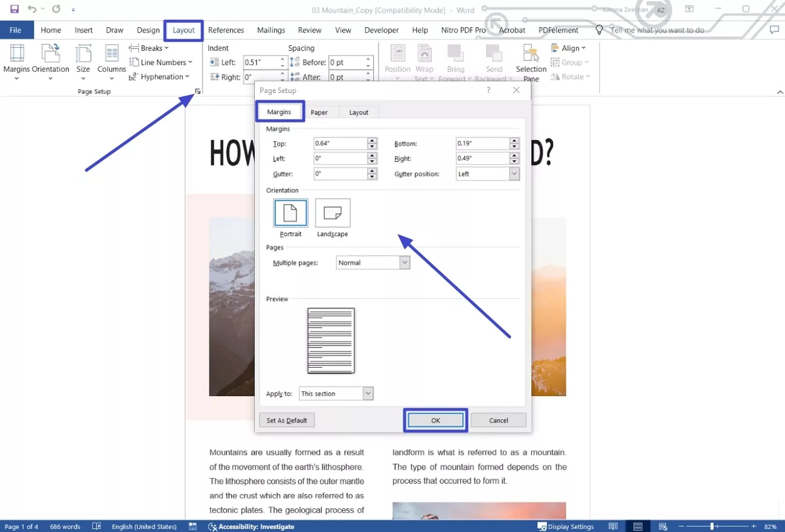Switch to the Mailings ribbon tab
This screenshot has width=785, height=532.
[x=271, y=30]
